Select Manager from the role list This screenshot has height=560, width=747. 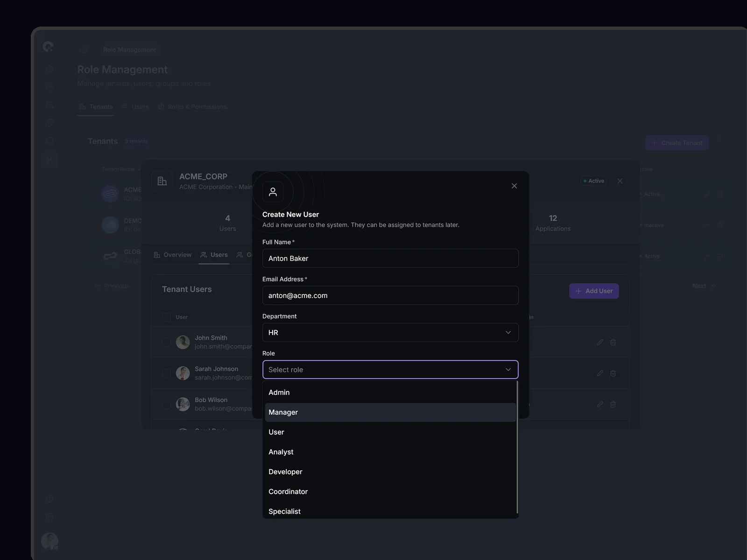pos(390,413)
